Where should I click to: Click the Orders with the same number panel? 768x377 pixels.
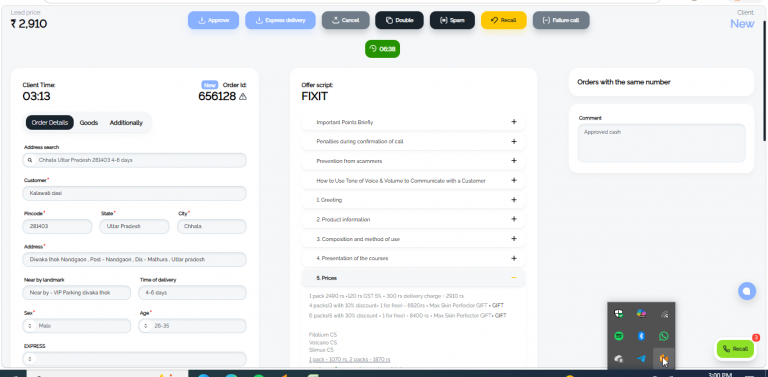[x=661, y=82]
